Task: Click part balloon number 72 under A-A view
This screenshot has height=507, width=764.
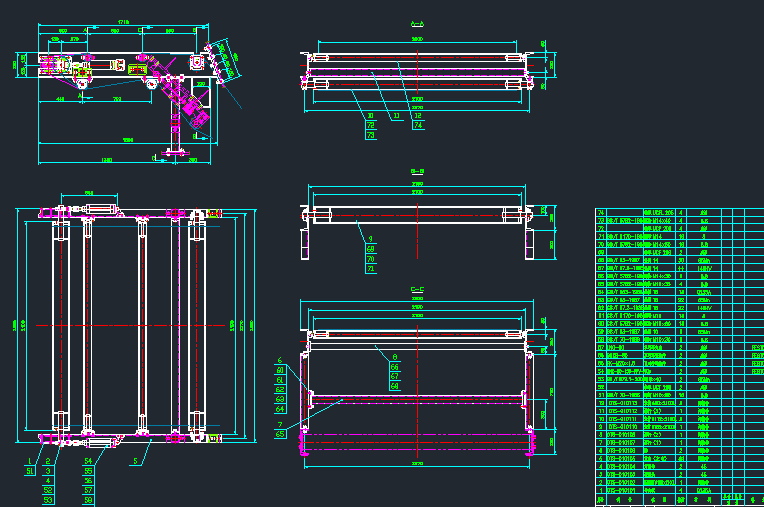Action: click(x=371, y=126)
